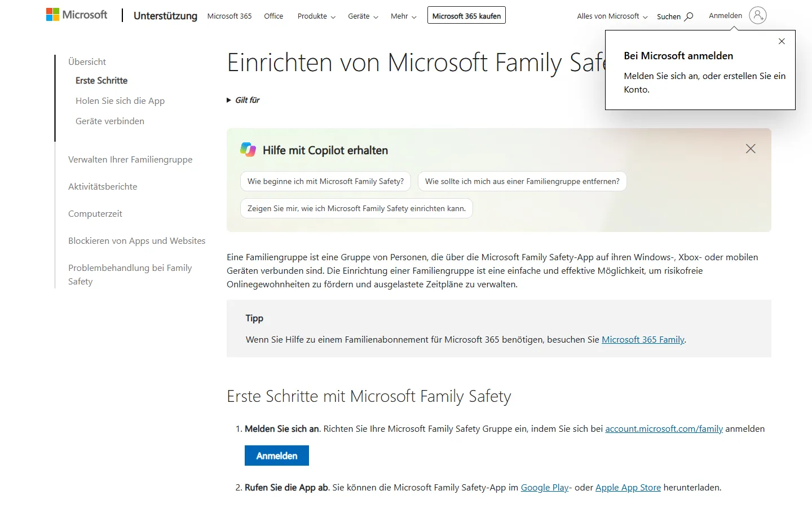The width and height of the screenshot is (812, 508).
Task: Open the Produkte dropdown
Action: click(x=316, y=16)
